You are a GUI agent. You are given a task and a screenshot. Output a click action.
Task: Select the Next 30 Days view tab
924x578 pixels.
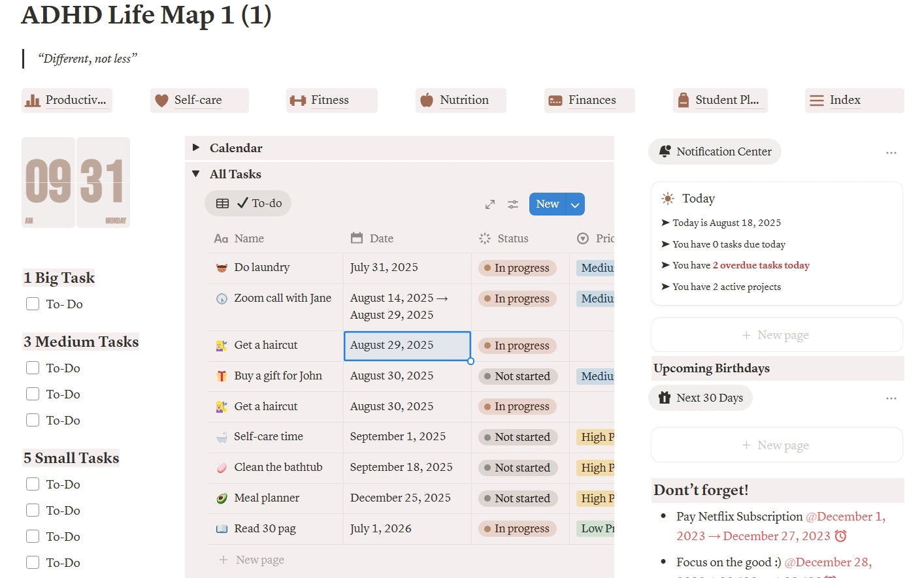[701, 398]
